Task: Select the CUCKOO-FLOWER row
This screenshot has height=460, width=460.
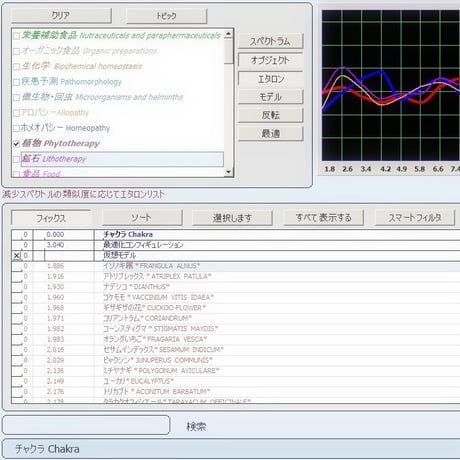Action: click(235, 308)
